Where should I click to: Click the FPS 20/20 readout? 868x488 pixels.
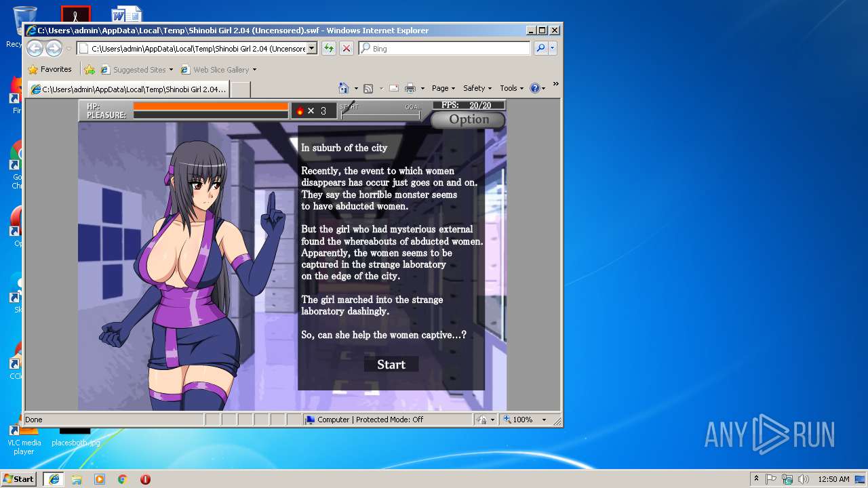pyautogui.click(x=469, y=105)
